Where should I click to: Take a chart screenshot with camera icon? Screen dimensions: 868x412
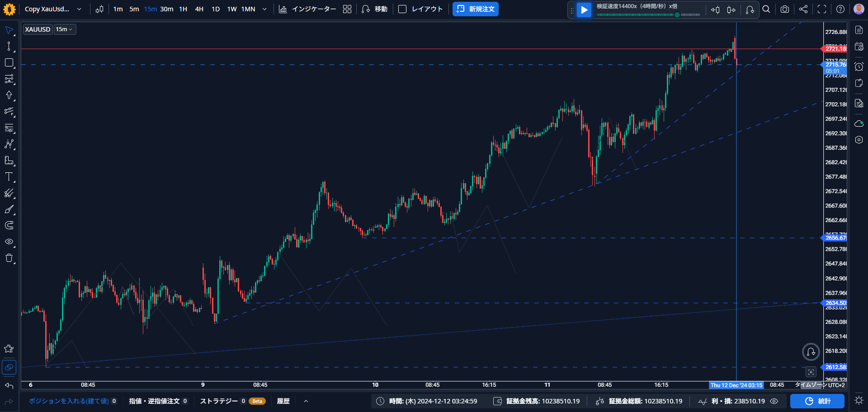[x=785, y=9]
